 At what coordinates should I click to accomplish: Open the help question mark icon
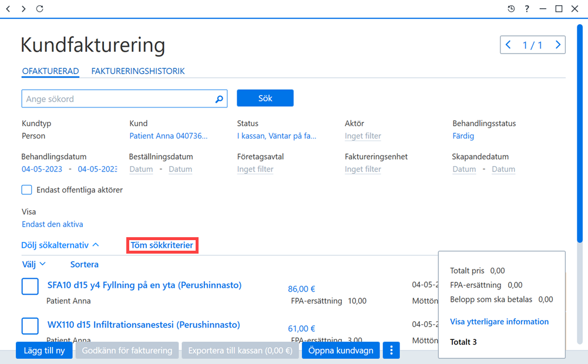[527, 9]
